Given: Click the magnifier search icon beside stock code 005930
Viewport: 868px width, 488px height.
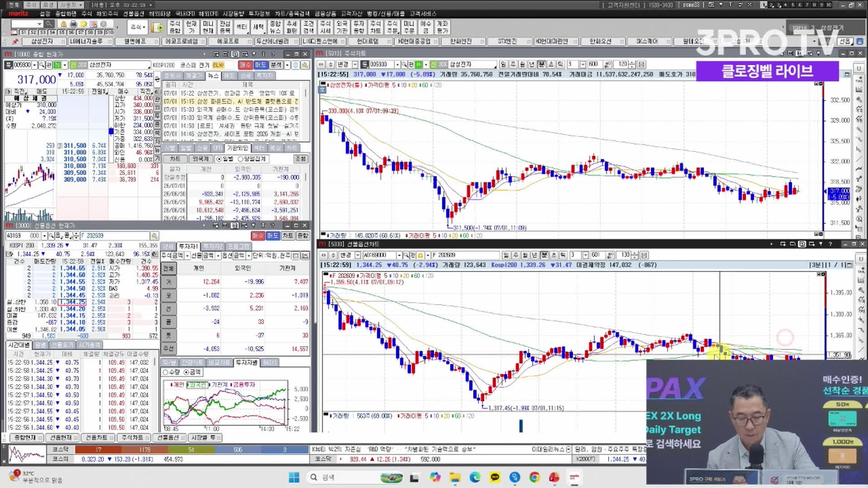Looking at the screenshot, I should [42, 65].
